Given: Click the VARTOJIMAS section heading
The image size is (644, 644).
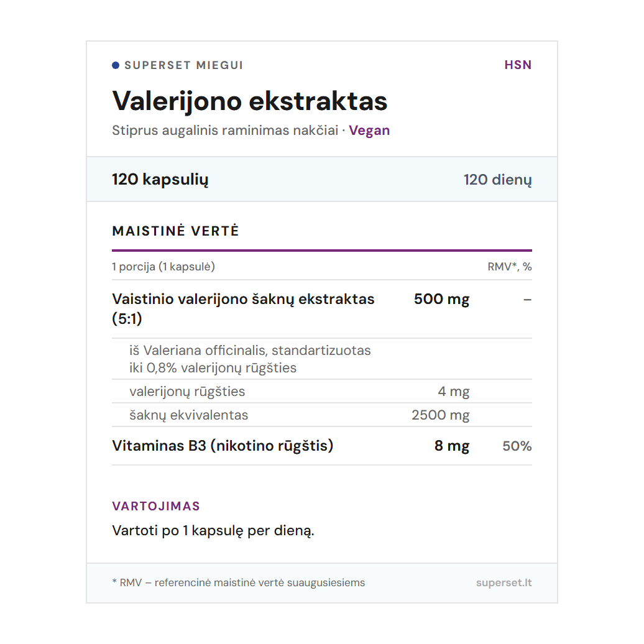Looking at the screenshot, I should pos(156,506).
